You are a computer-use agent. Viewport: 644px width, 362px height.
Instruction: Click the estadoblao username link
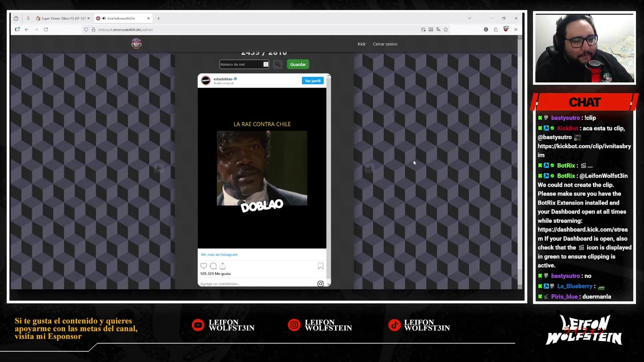pos(223,79)
